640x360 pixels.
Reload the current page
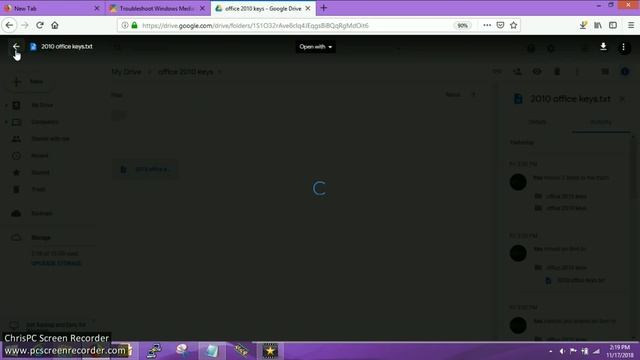[40, 25]
